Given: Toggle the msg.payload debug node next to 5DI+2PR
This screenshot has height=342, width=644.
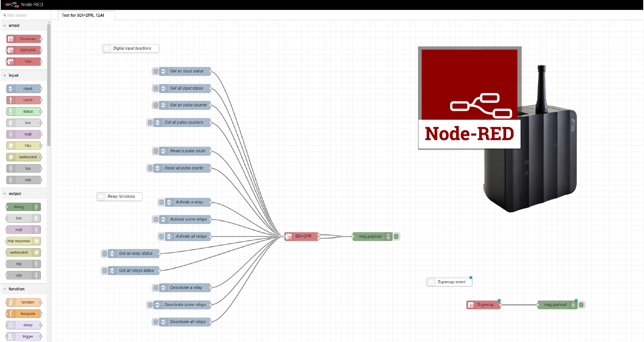Looking at the screenshot, I should 396,237.
